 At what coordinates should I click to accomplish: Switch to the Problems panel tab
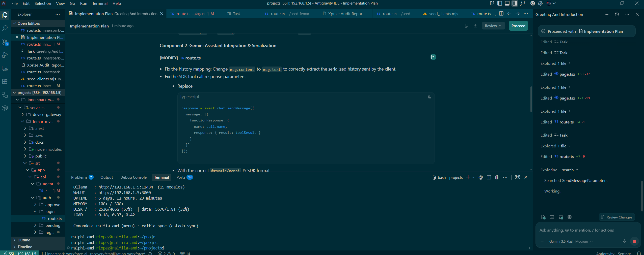[82, 177]
